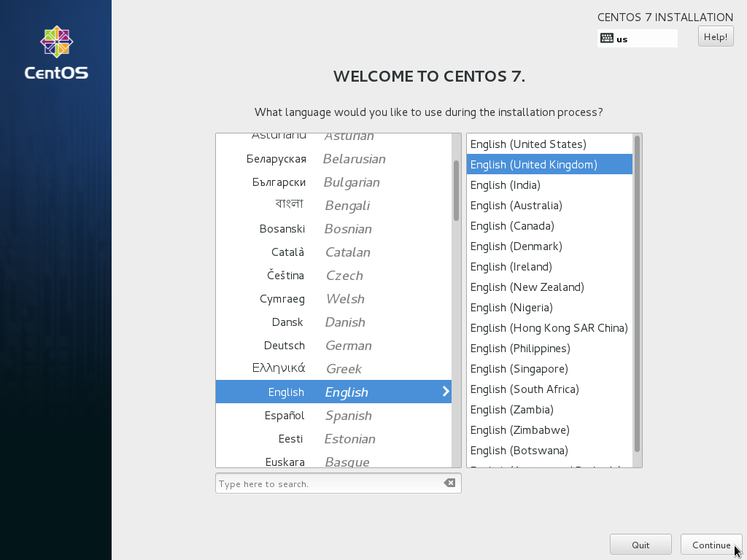The image size is (747, 560).
Task: Select English (Hong Kong SAR China)
Action: tap(549, 328)
